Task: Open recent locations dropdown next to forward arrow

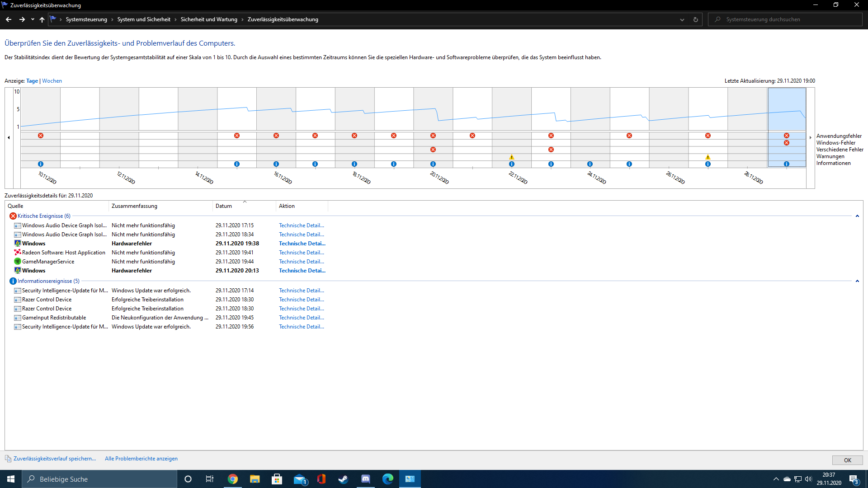Action: [33, 19]
